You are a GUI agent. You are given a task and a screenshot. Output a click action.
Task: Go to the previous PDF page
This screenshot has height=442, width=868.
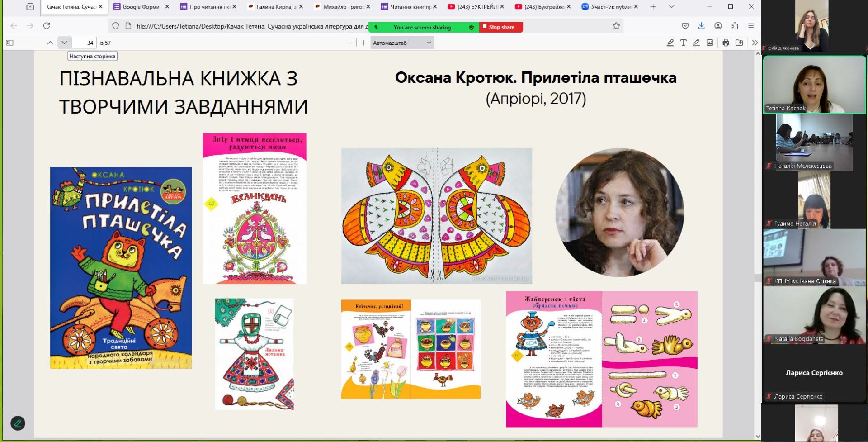pyautogui.click(x=50, y=43)
